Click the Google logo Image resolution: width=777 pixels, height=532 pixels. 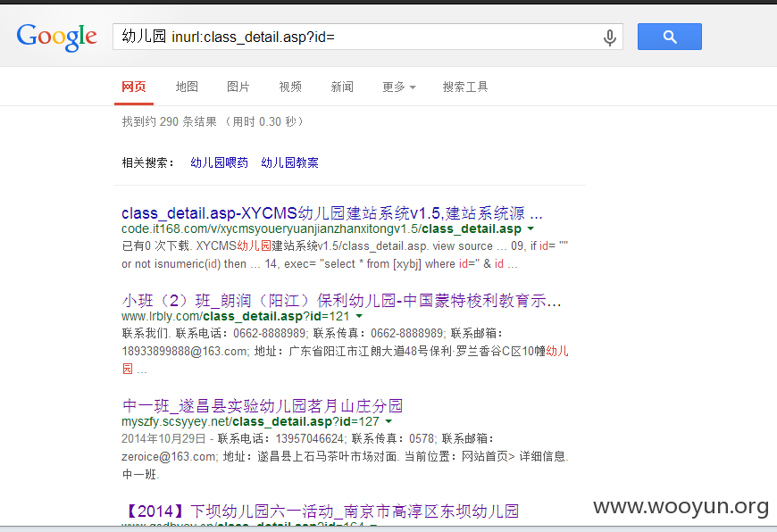(56, 37)
